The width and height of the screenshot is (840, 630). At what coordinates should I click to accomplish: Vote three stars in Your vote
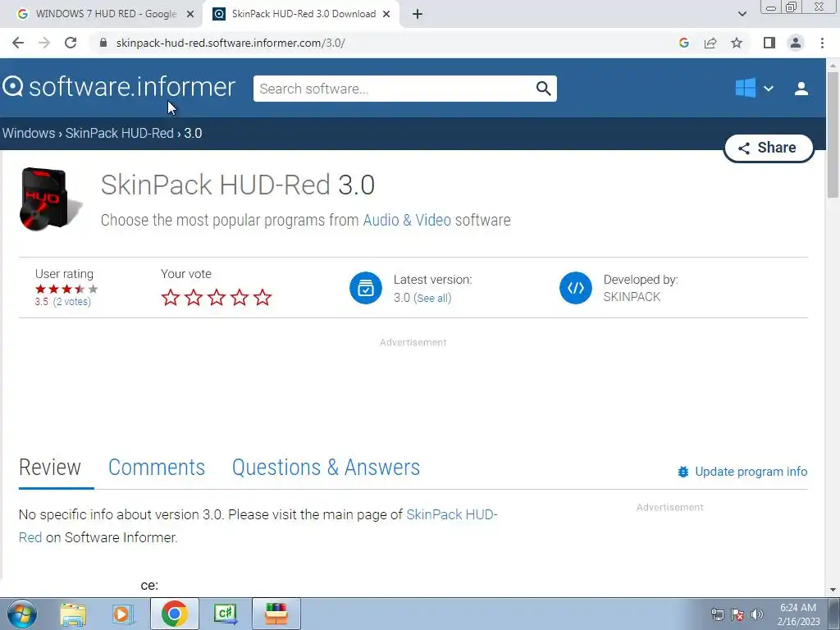point(217,297)
